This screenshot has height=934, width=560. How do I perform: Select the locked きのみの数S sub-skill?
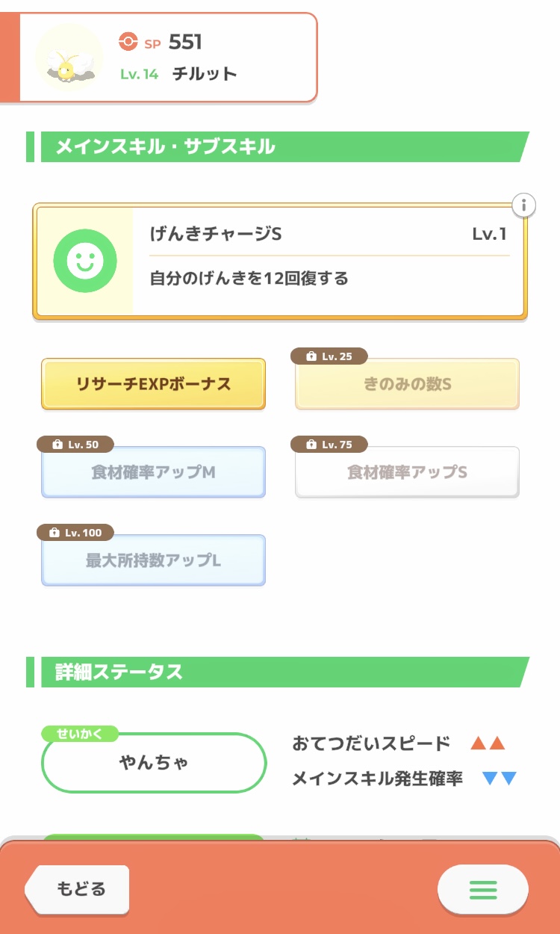coord(407,385)
